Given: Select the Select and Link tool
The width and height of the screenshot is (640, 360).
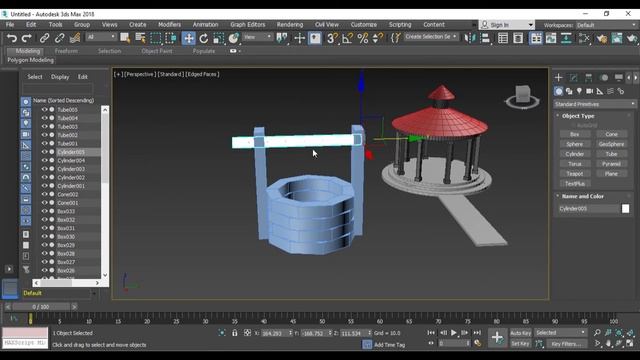Looking at the screenshot, I should [x=44, y=38].
